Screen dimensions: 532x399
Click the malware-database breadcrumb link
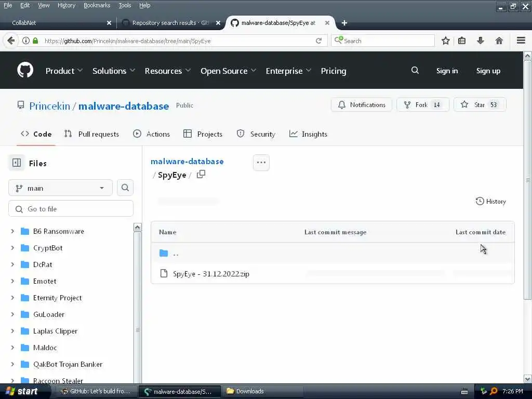click(187, 162)
